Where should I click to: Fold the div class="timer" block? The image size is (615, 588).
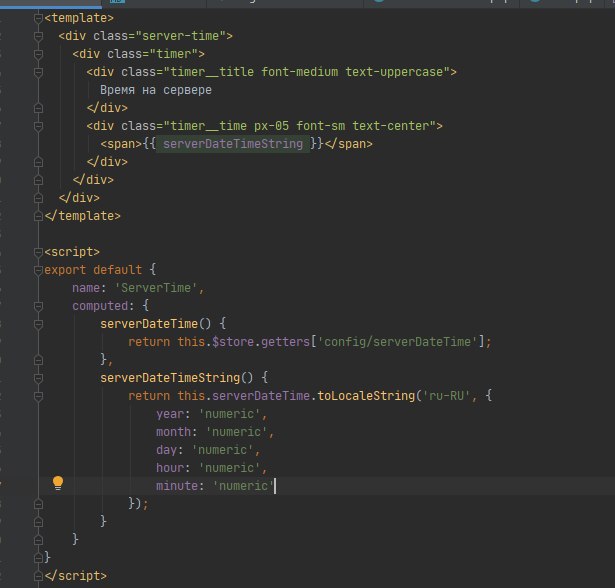(x=38, y=54)
